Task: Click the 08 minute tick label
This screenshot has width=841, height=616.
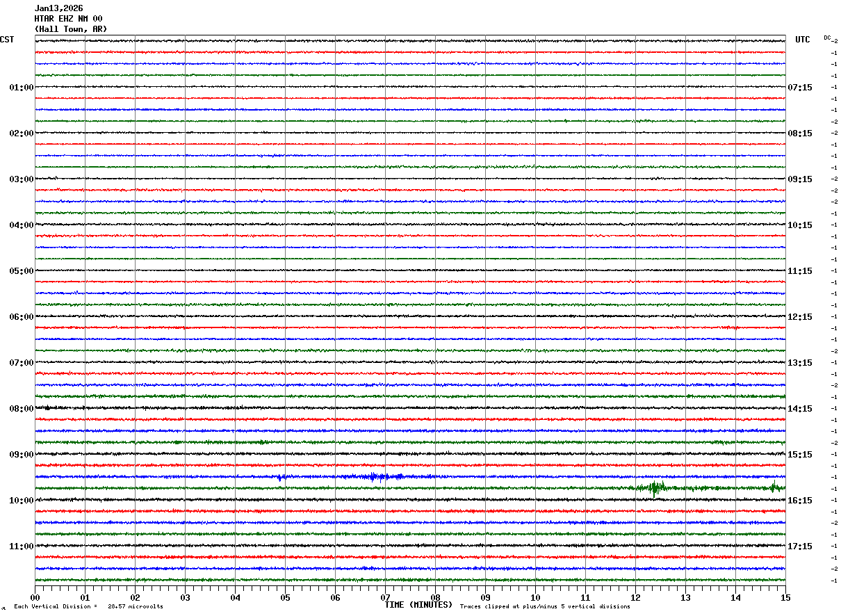Action: coord(435,597)
